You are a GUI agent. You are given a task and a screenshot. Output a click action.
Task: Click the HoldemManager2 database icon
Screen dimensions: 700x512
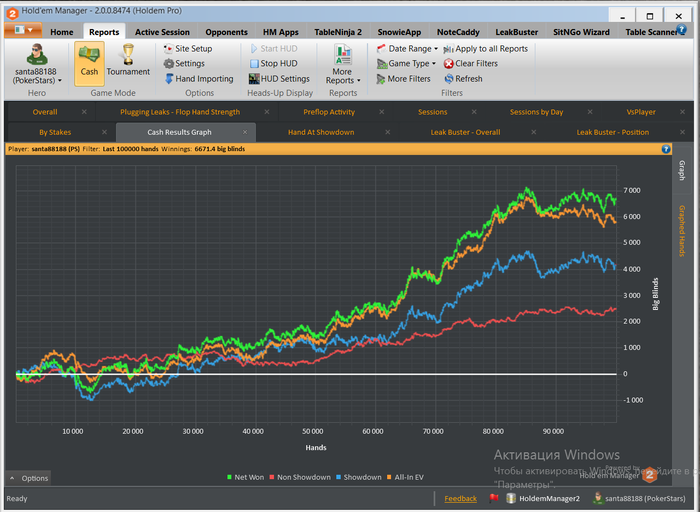511,498
